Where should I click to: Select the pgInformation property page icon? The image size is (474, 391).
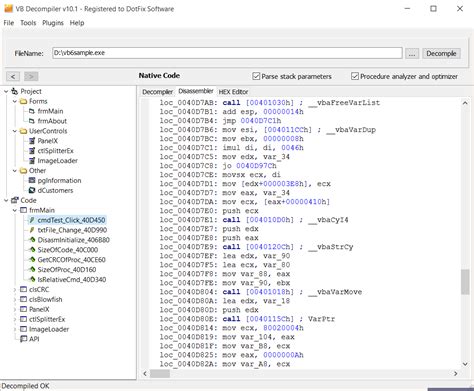32,180
